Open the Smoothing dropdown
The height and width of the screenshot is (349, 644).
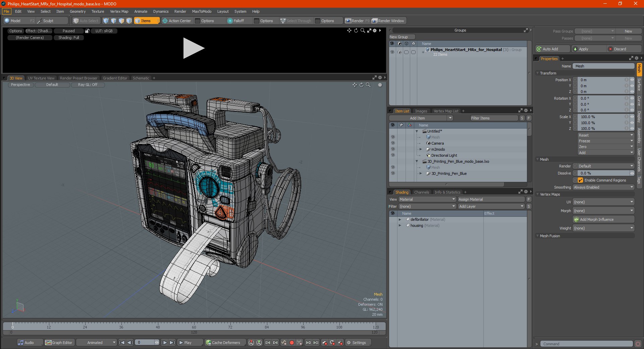(603, 187)
